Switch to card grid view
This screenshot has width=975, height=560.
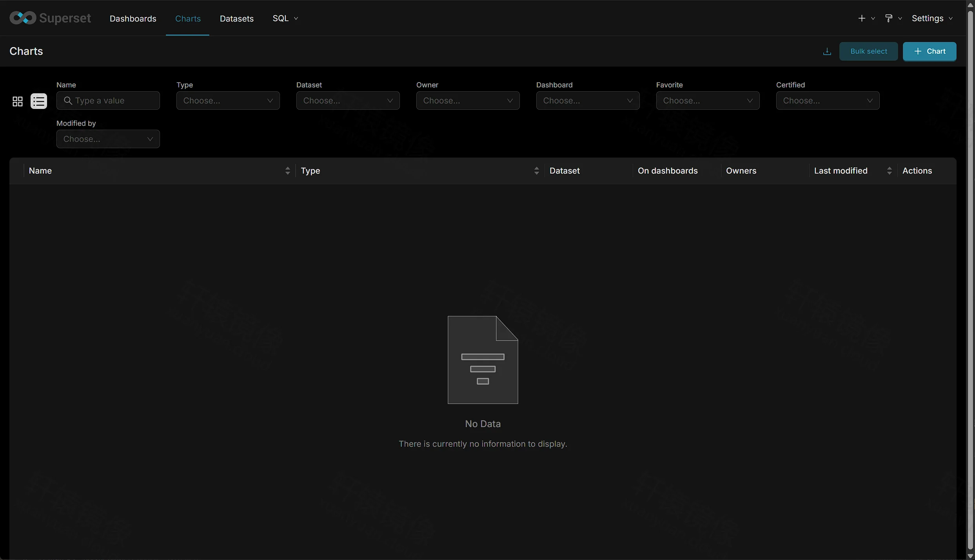[x=18, y=101]
